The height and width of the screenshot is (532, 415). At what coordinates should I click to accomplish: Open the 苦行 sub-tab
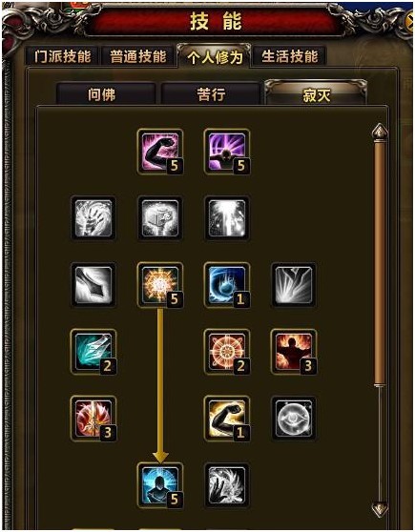click(x=211, y=94)
